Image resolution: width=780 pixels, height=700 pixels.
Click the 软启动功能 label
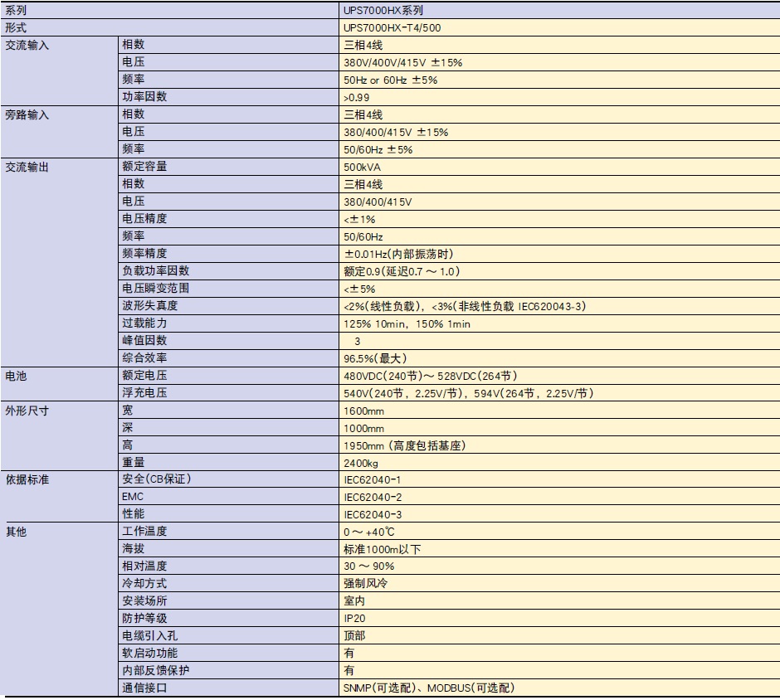coord(149,653)
